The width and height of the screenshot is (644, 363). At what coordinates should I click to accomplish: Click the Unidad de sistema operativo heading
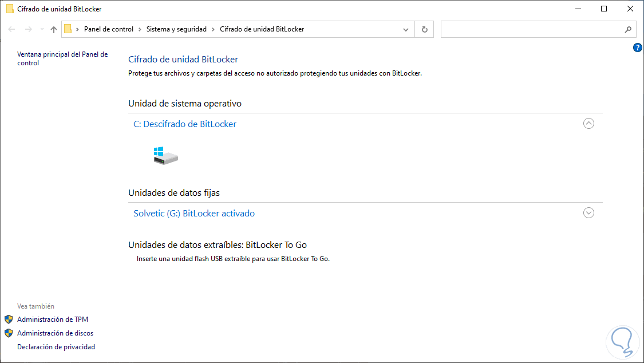pyautogui.click(x=185, y=104)
